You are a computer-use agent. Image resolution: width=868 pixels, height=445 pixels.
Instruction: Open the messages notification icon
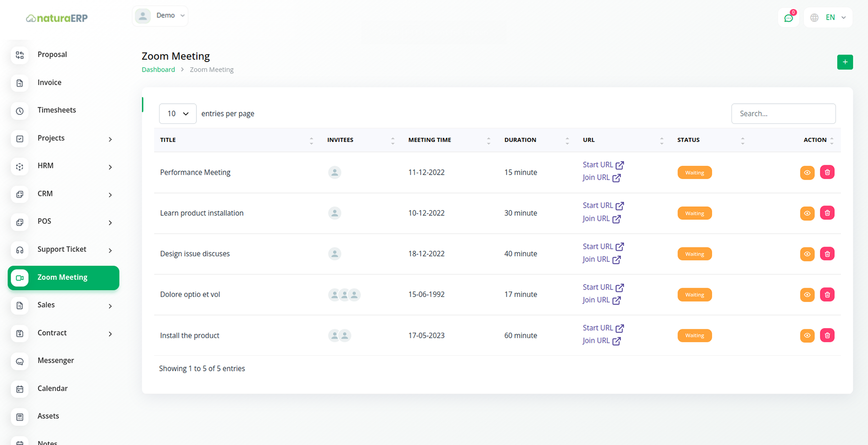[789, 18]
